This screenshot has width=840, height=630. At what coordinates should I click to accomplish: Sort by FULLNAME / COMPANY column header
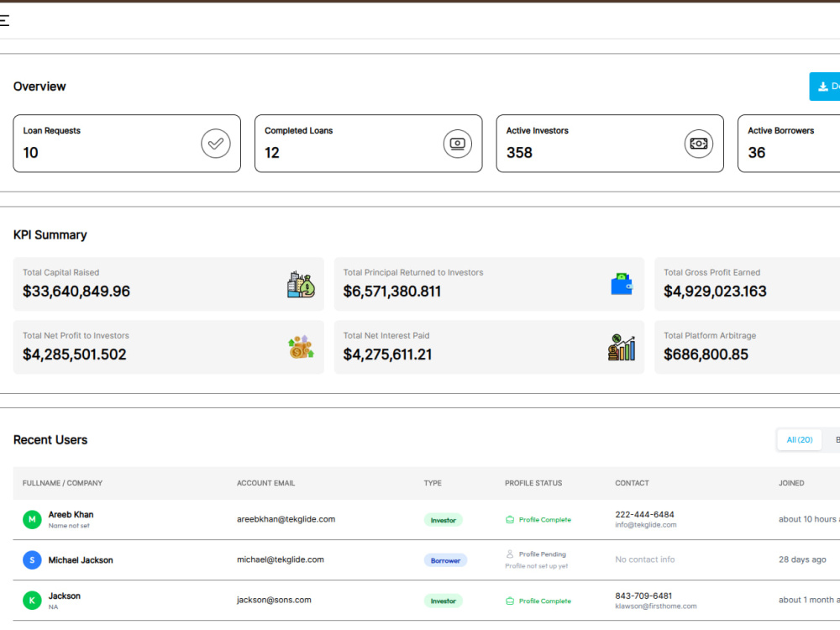pos(62,483)
